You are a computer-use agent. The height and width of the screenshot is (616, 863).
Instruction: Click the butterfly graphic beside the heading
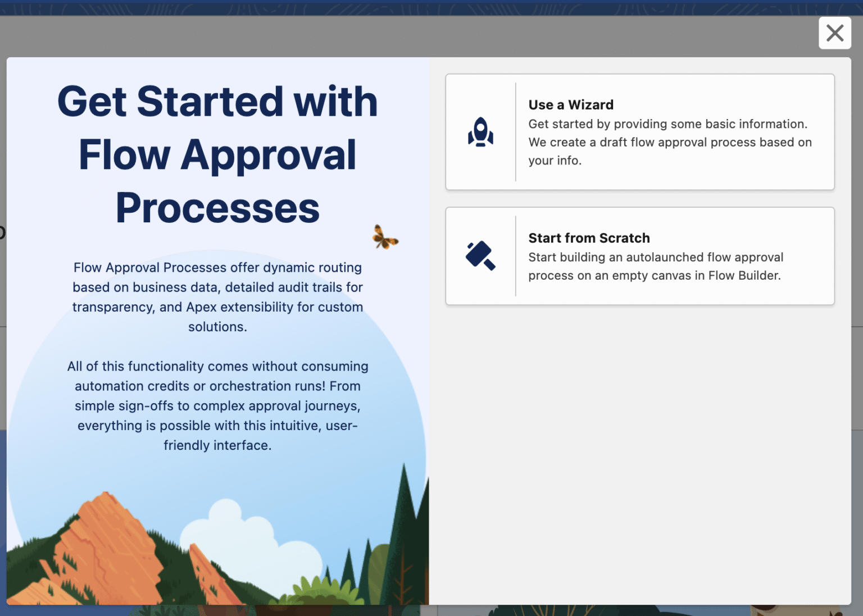[385, 238]
